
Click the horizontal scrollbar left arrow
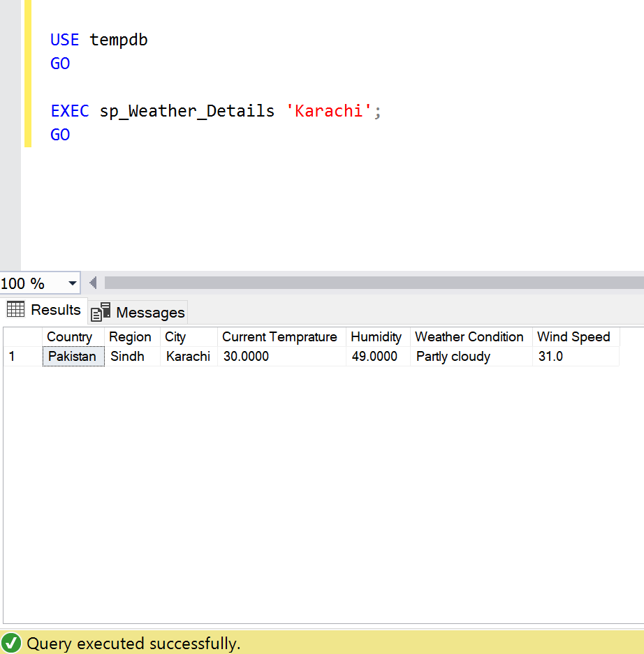tap(92, 283)
